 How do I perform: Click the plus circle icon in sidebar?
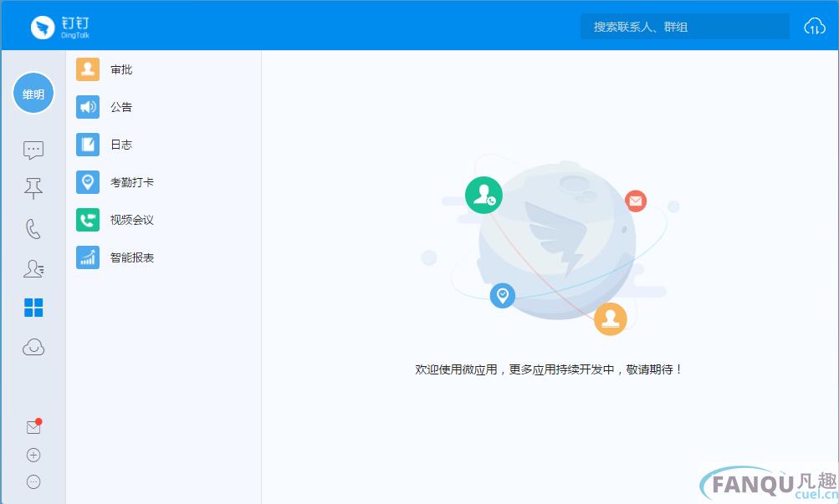click(x=33, y=455)
